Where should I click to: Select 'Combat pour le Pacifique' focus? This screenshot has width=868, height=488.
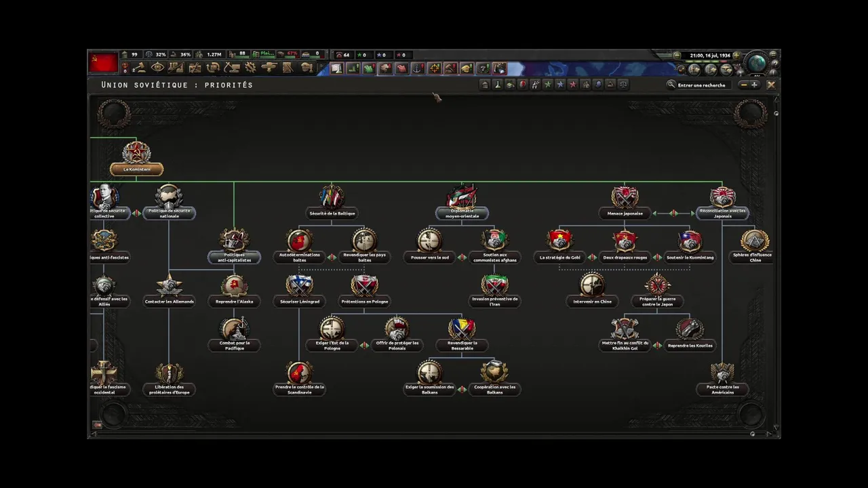(234, 333)
